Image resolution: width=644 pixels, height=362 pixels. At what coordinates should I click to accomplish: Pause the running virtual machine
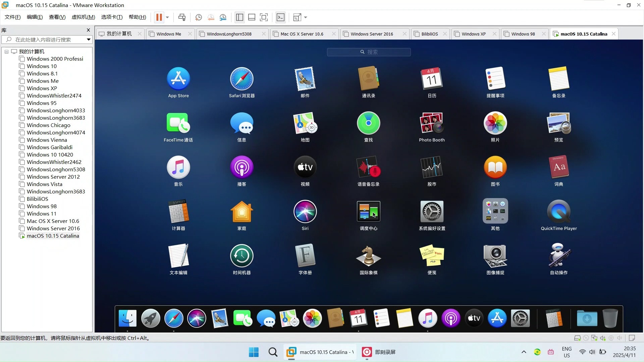[159, 17]
